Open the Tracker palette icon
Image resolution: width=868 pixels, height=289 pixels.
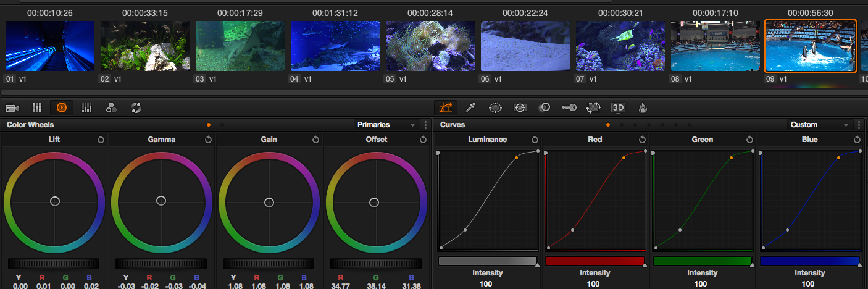click(x=520, y=107)
